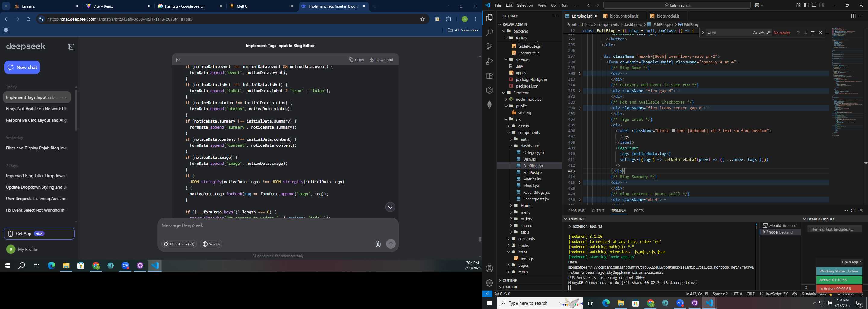Open VS Code Selection menu
The width and height of the screenshot is (868, 309).
(525, 5)
